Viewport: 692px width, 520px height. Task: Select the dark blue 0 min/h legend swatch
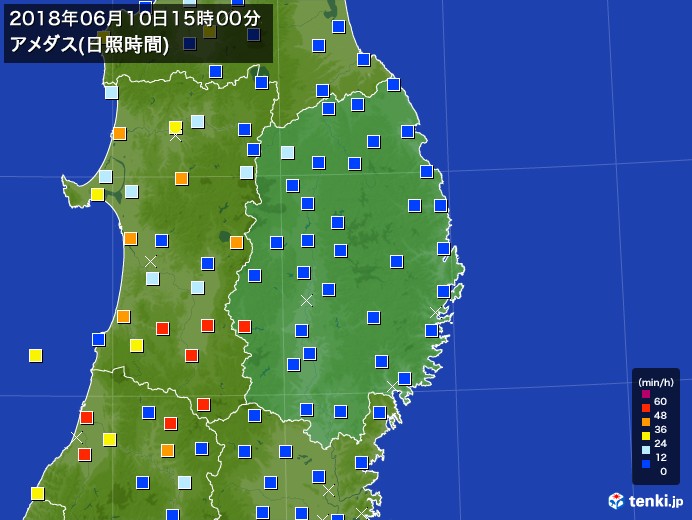coord(646,463)
